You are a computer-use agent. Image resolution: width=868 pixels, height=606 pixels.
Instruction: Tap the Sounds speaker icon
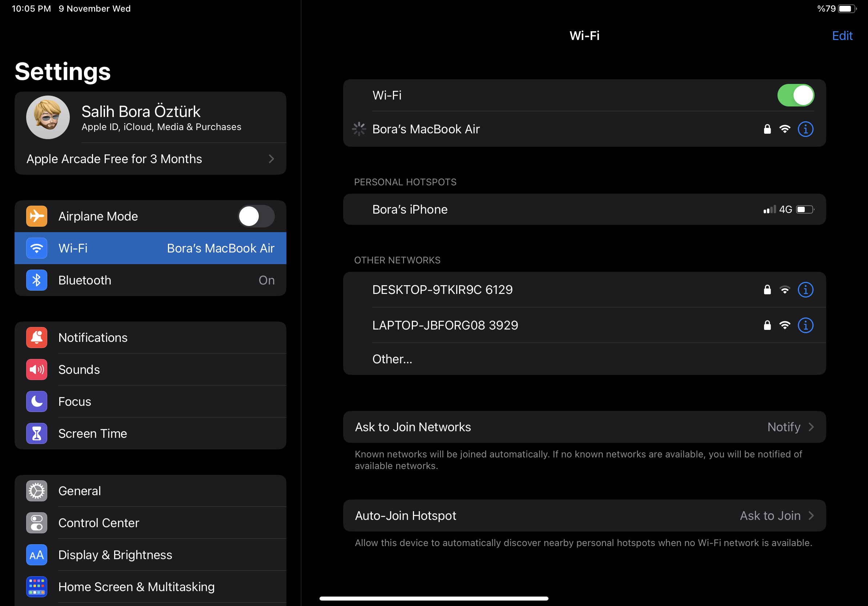(x=37, y=369)
